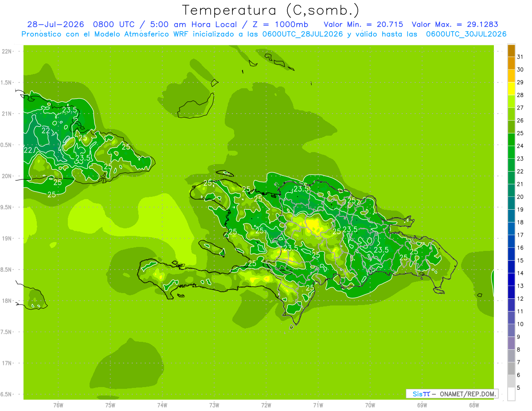Viewport: 532px width, 411px height.
Task: Click the green swatch between legend values 23 and 24
Action: [x=511, y=152]
